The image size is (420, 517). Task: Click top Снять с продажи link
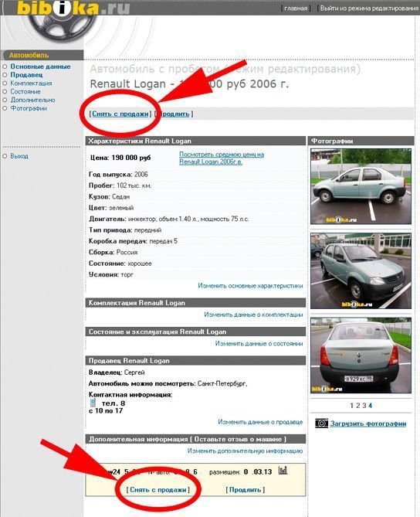click(x=120, y=114)
